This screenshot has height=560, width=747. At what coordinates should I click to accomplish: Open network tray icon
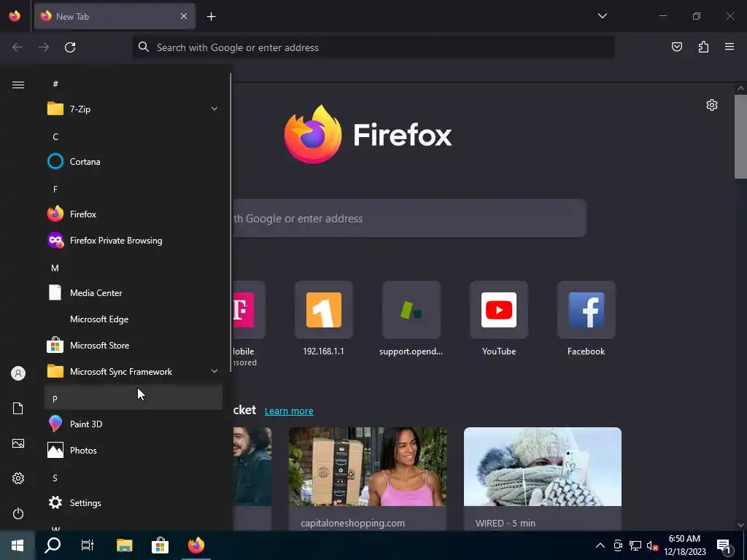click(x=635, y=545)
